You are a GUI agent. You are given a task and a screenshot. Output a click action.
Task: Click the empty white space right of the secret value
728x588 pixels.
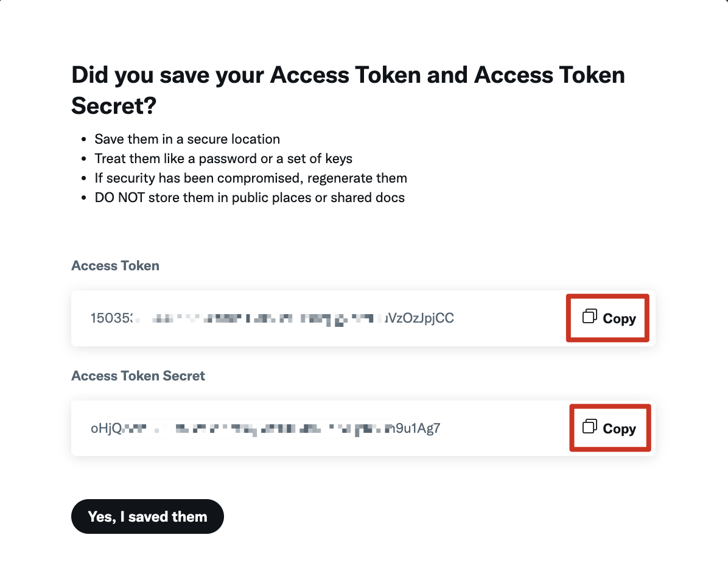[504, 429]
